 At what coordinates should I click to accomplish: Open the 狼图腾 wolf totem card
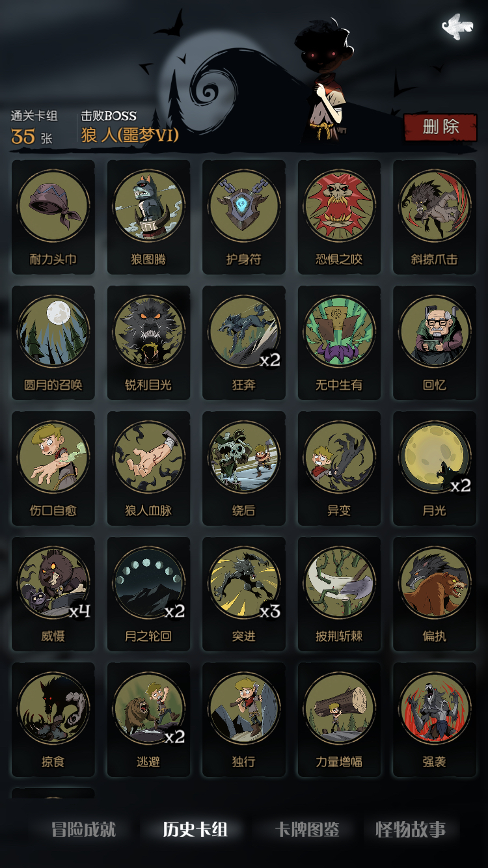148,217
